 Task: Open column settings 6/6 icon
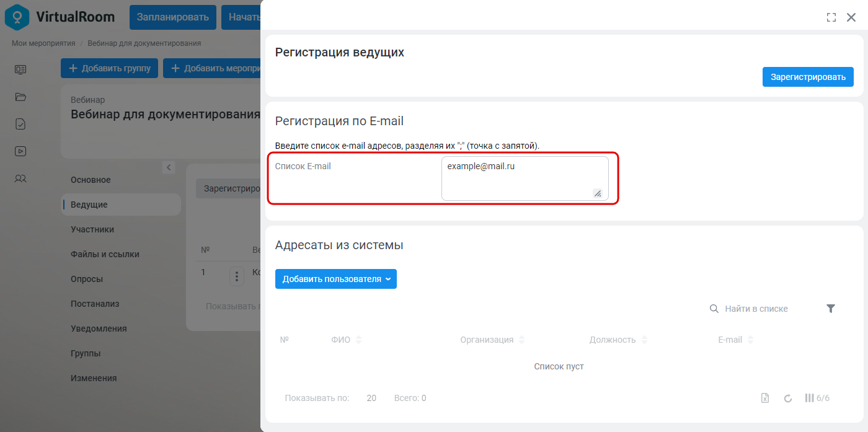click(x=817, y=398)
